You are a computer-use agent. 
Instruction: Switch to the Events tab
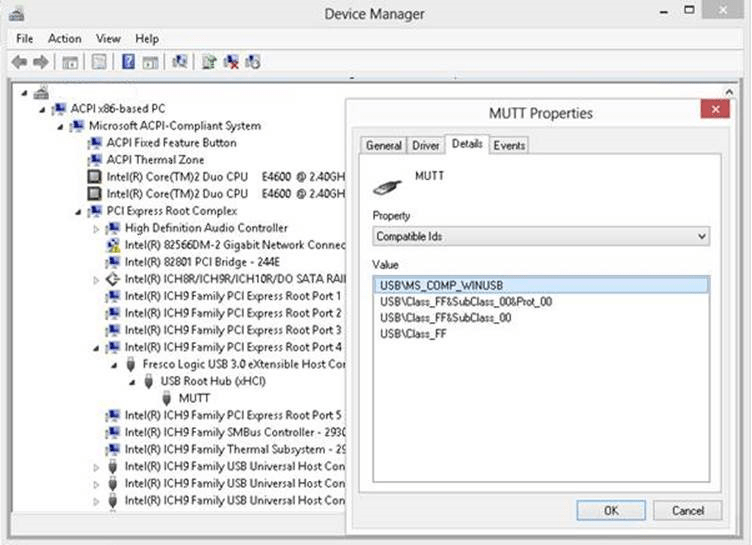509,145
